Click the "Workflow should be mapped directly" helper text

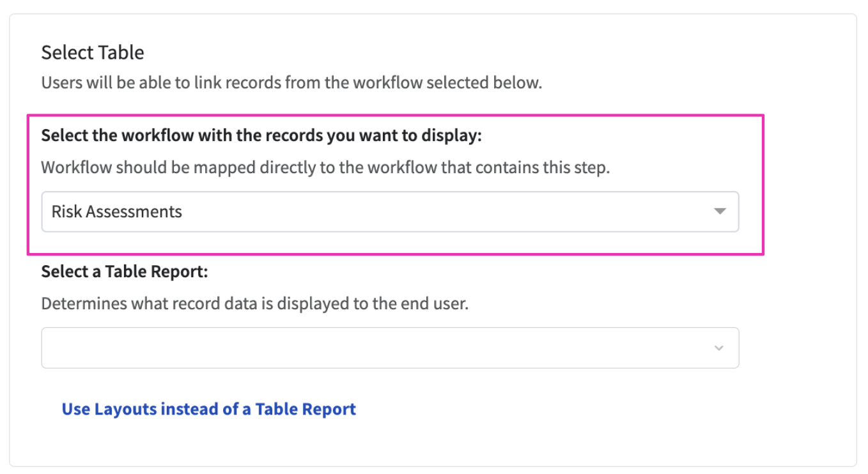(192, 169)
